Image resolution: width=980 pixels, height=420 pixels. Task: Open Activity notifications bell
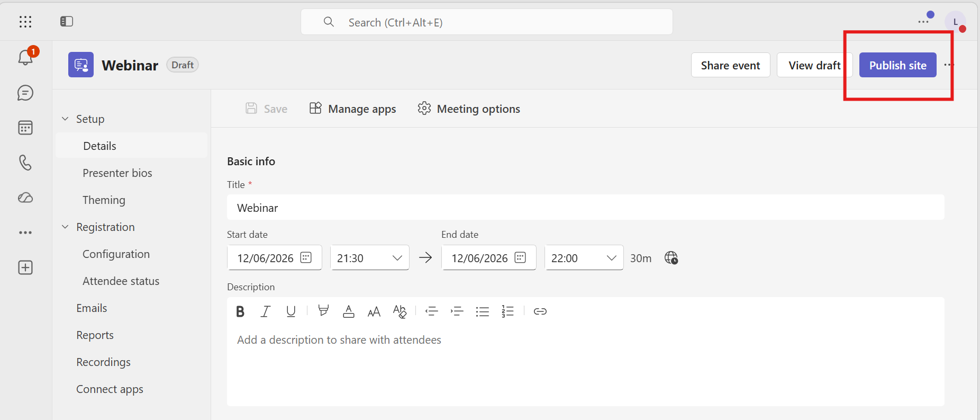[25, 57]
